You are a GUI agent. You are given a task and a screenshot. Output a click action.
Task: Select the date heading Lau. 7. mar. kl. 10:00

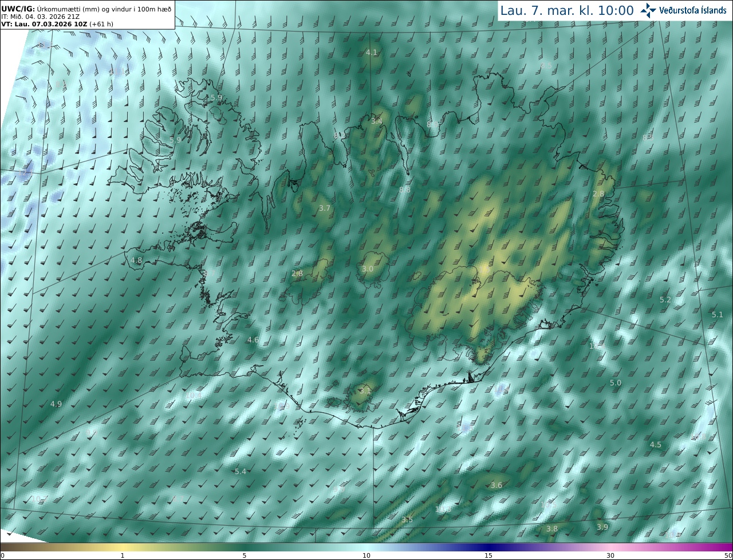(567, 10)
